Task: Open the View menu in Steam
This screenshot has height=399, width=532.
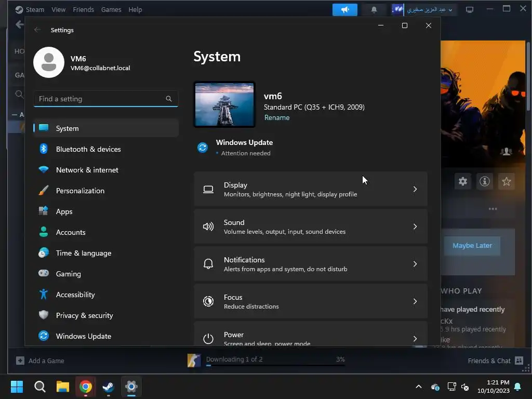Action: (x=58, y=9)
